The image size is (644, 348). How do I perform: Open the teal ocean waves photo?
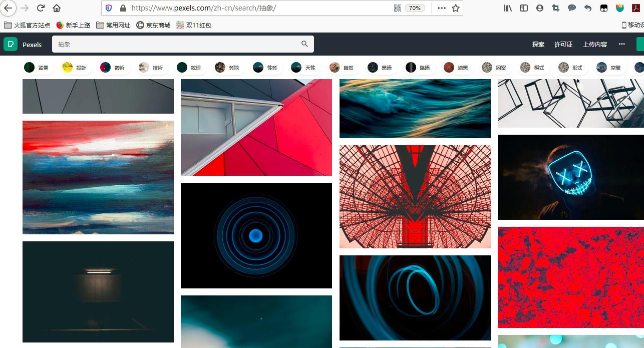click(x=415, y=108)
